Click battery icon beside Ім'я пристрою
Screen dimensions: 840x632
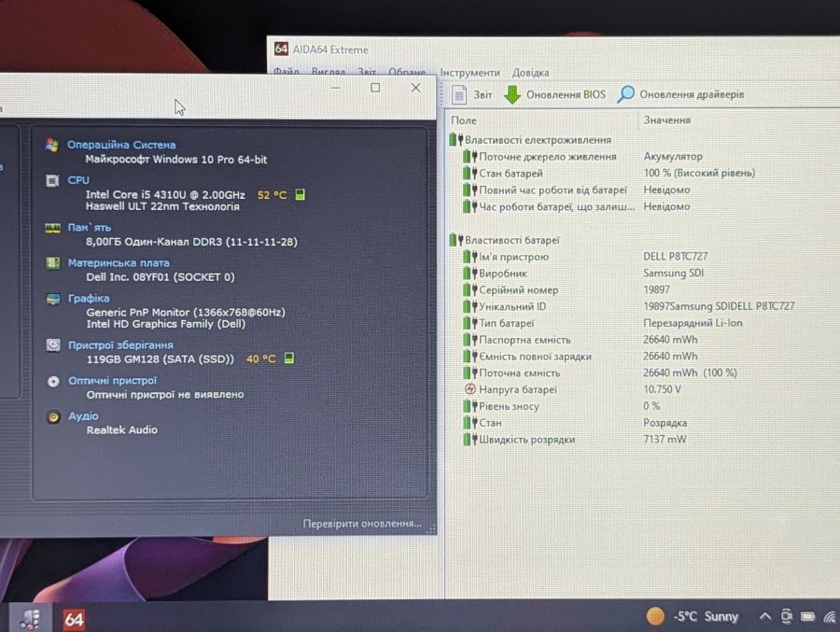click(469, 257)
